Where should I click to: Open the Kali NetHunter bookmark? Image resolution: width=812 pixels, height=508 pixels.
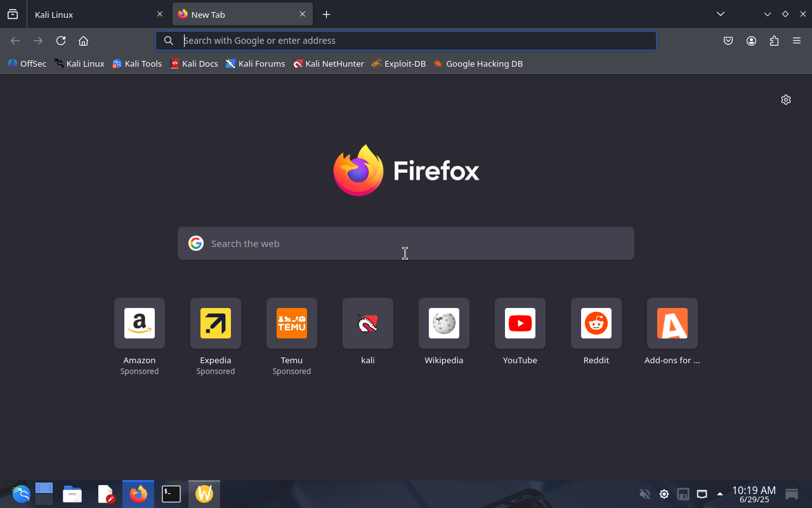[329, 63]
